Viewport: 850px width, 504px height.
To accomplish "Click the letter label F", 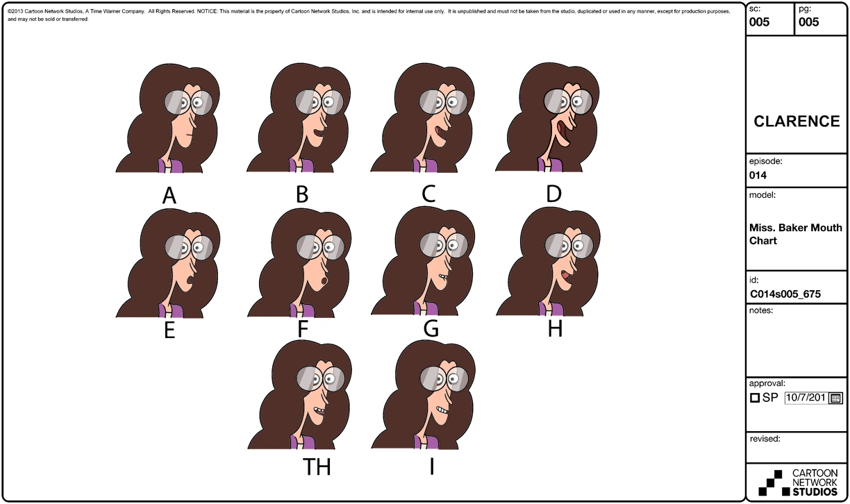I will coord(303,329).
